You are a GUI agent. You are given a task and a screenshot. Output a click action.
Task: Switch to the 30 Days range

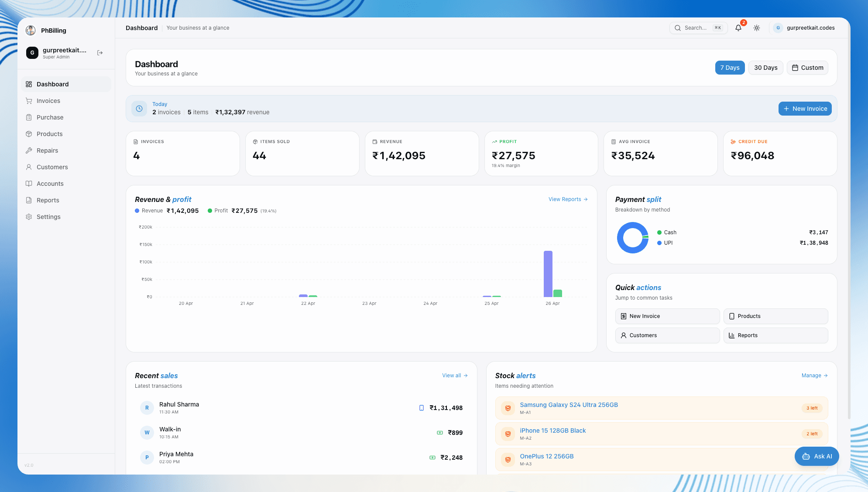(x=765, y=68)
